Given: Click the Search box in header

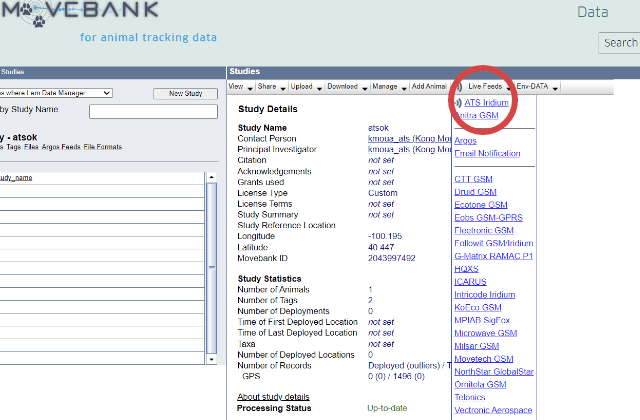Looking at the screenshot, I should (x=619, y=43).
